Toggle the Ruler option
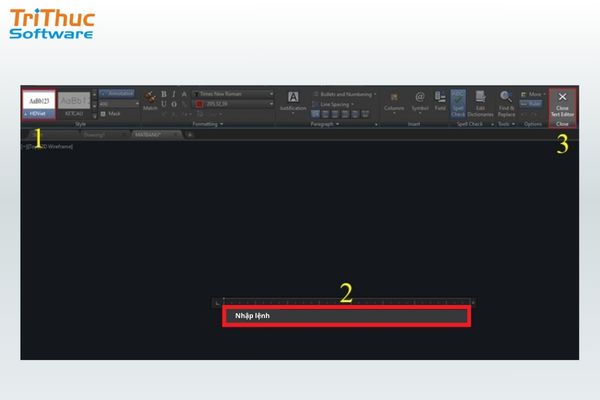The width and height of the screenshot is (600, 400). 531,104
